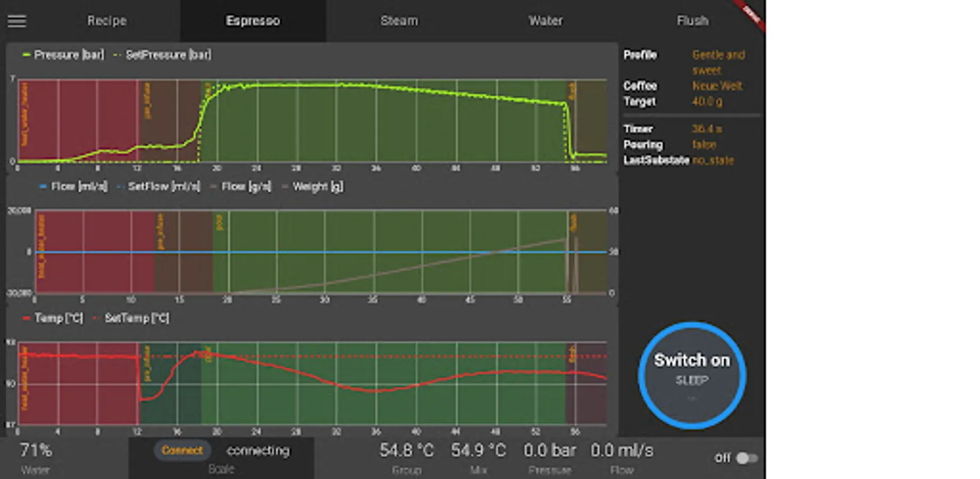Click the pre_infuse marker in pressure chart
Image resolution: width=980 pixels, height=479 pixels.
tap(147, 101)
